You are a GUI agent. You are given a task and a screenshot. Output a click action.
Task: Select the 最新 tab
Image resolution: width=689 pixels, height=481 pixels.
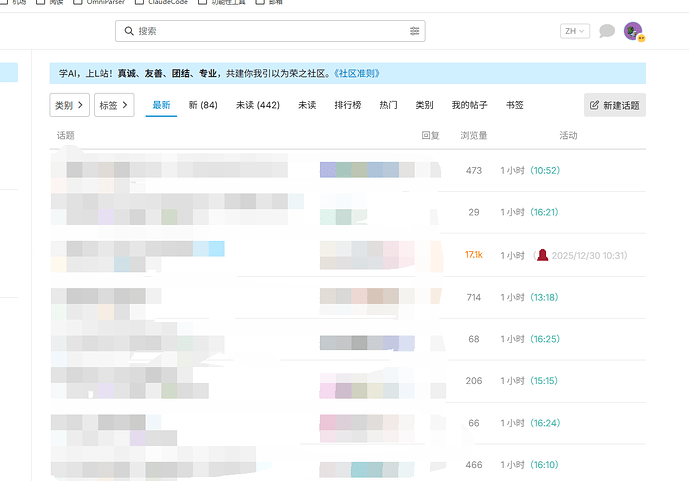(x=161, y=105)
